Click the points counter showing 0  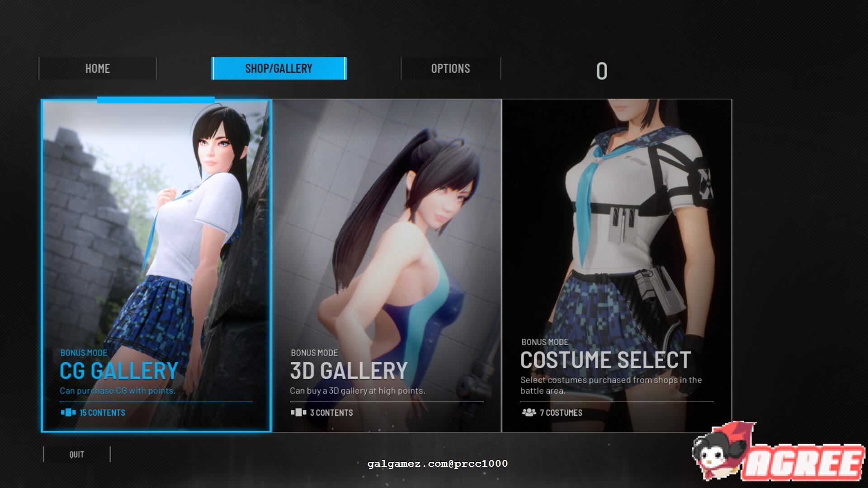pyautogui.click(x=602, y=70)
